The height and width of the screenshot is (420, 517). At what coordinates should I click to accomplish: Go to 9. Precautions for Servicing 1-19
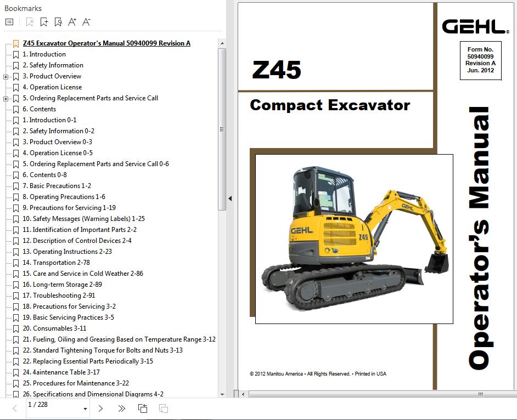(69, 208)
